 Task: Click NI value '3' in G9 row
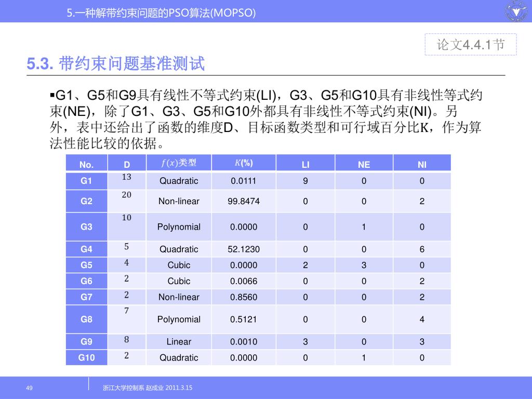[x=422, y=342]
